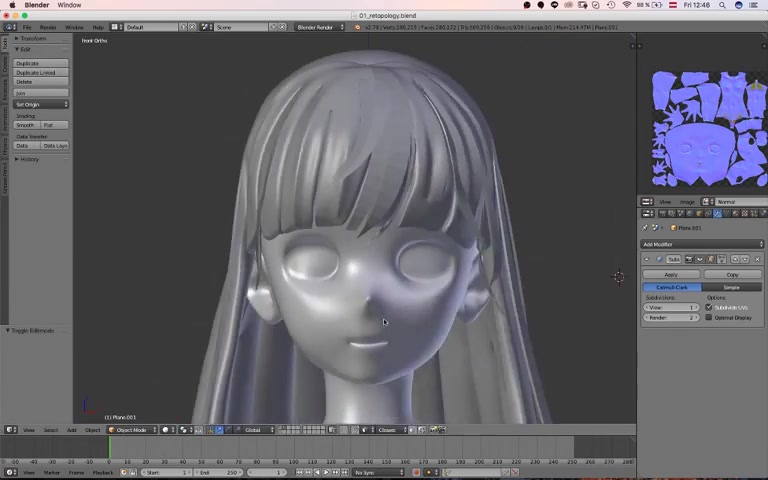Open the Select menu in 3D view

pyautogui.click(x=51, y=430)
